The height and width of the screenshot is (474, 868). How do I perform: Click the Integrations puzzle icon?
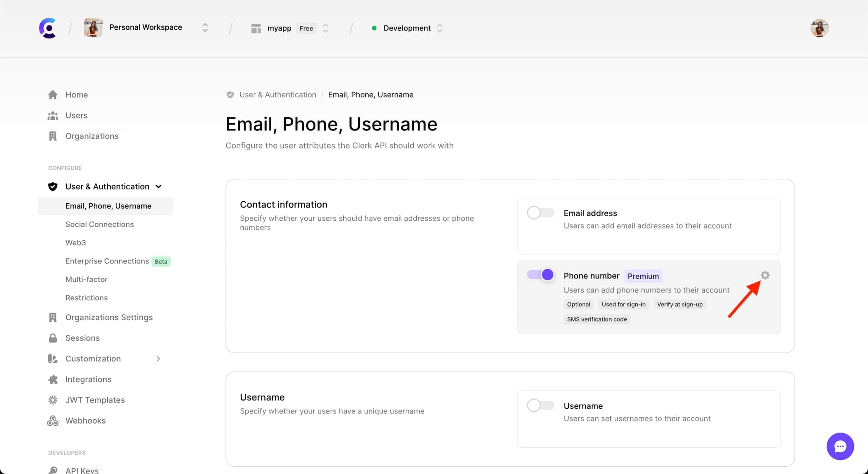pos(53,379)
